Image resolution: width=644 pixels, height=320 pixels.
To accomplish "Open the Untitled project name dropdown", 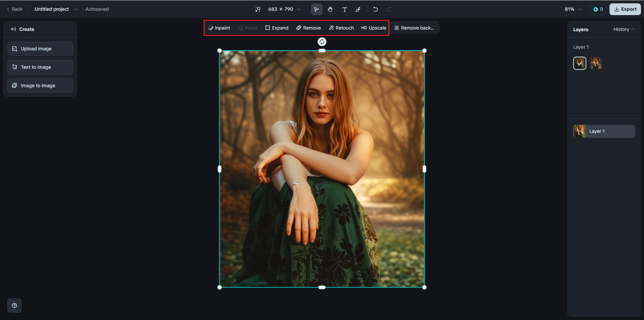I will click(x=56, y=9).
